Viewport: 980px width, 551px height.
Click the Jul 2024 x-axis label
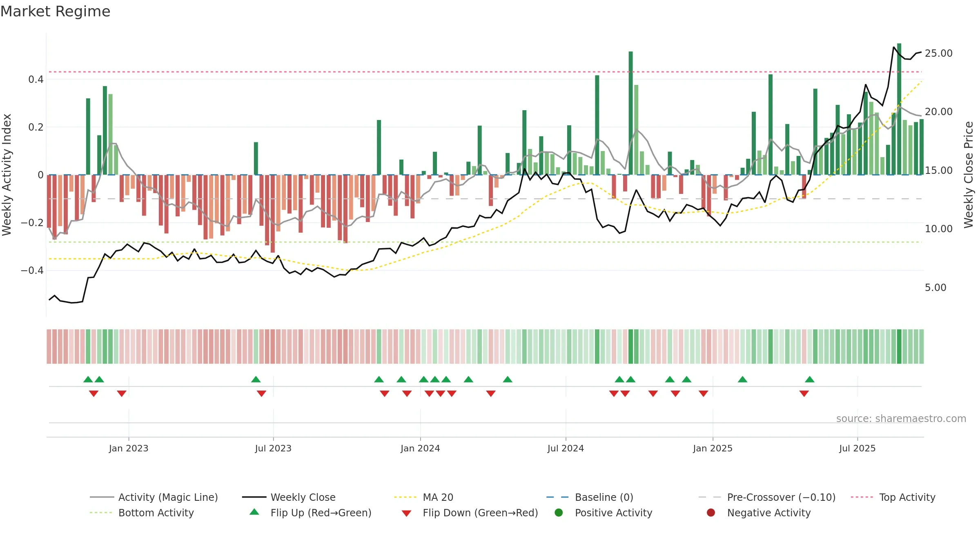pos(566,449)
